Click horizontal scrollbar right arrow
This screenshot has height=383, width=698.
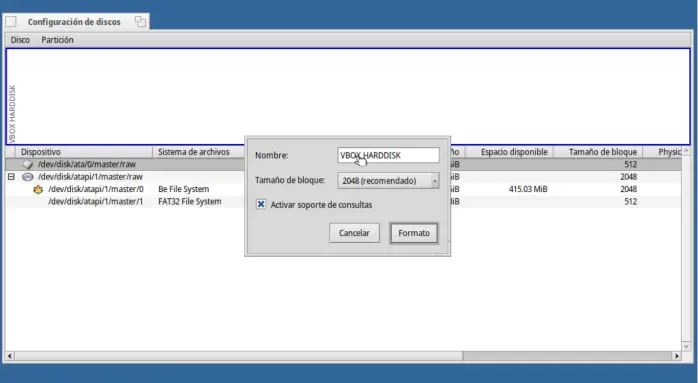[677, 356]
